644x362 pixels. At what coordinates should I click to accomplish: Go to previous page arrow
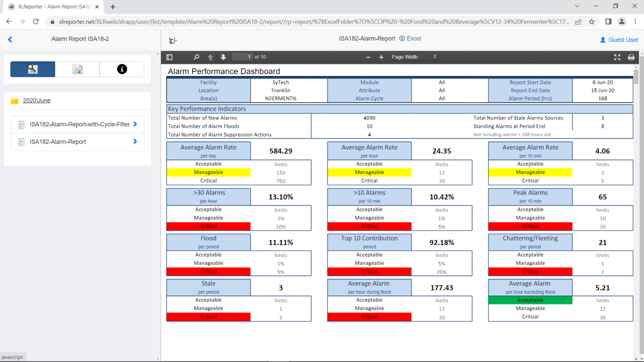point(210,57)
